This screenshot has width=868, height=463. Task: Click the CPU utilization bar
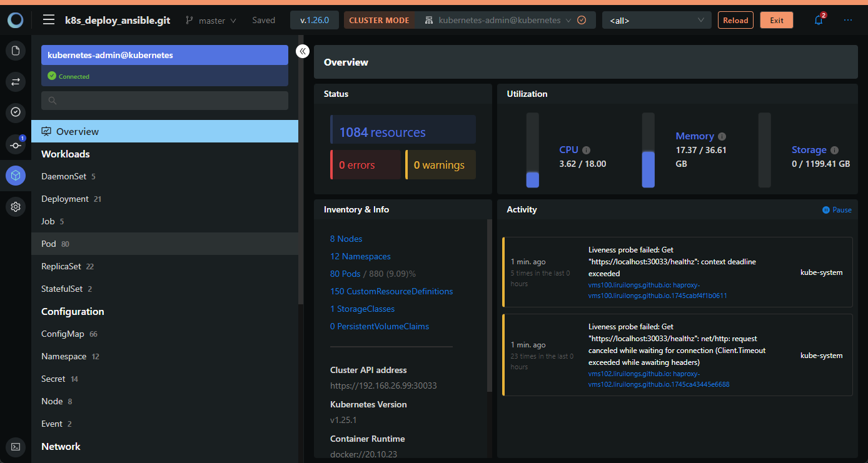click(x=532, y=150)
